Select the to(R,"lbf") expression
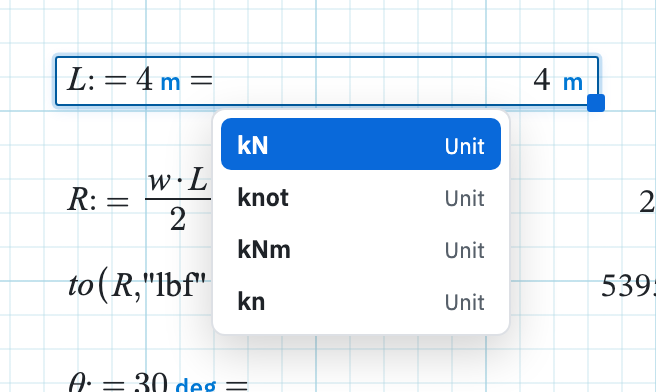The image size is (656, 392). tap(138, 286)
